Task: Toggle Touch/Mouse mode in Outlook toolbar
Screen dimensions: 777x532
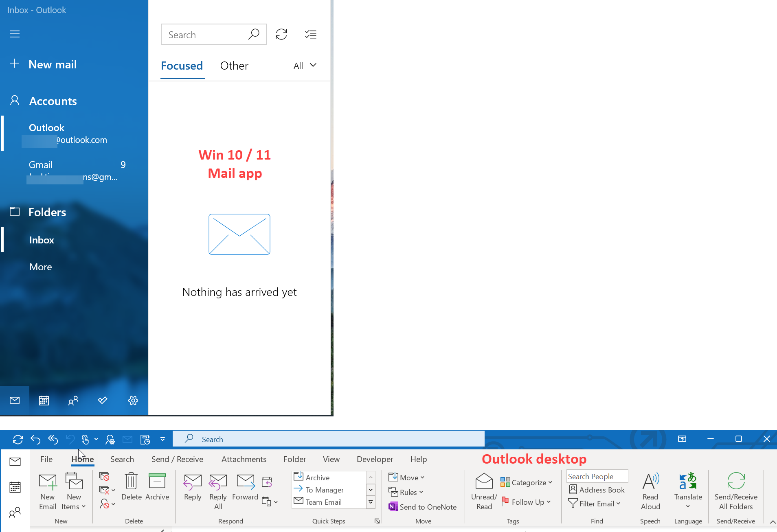Action: tap(85, 439)
